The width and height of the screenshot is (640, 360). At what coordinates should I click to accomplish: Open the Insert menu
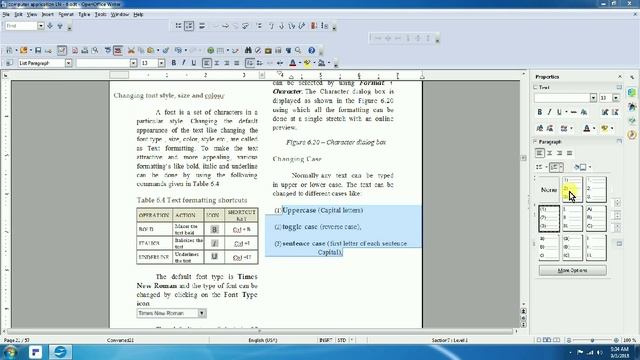[x=47, y=14]
